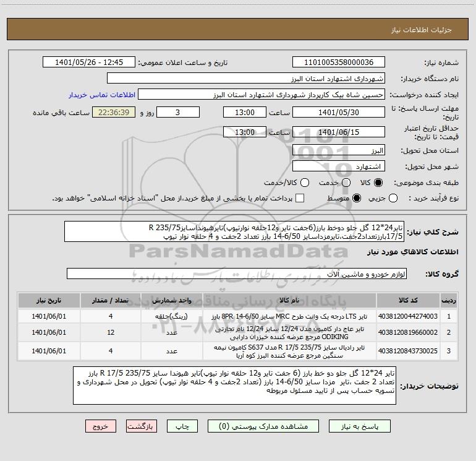Click the پاسخ به نیاز button
This screenshot has height=461, width=476.
pos(359,426)
